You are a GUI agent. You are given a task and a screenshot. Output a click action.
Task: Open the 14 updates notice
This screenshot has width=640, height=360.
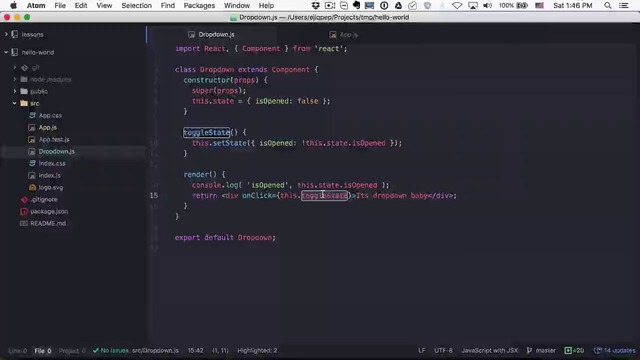tap(615, 351)
